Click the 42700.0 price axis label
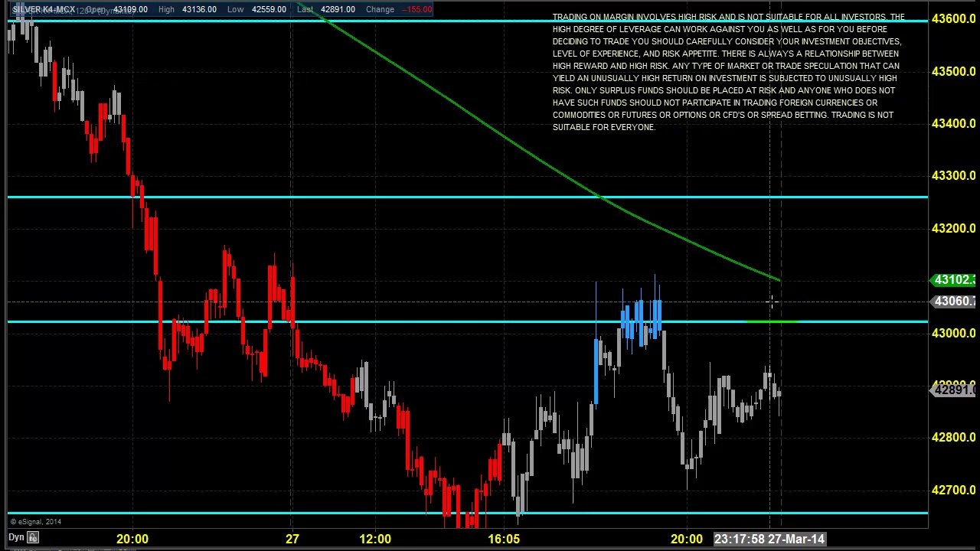980x551 pixels. 953,490
